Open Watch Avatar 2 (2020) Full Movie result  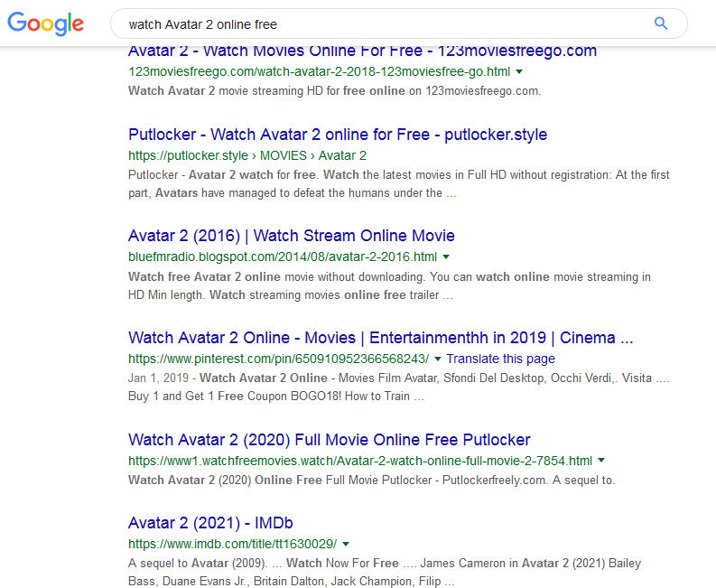tap(330, 440)
